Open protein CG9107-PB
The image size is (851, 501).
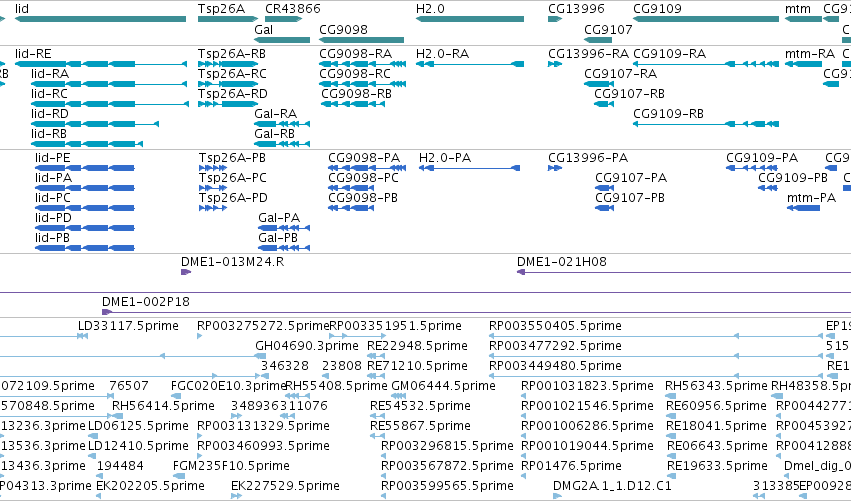click(x=605, y=208)
